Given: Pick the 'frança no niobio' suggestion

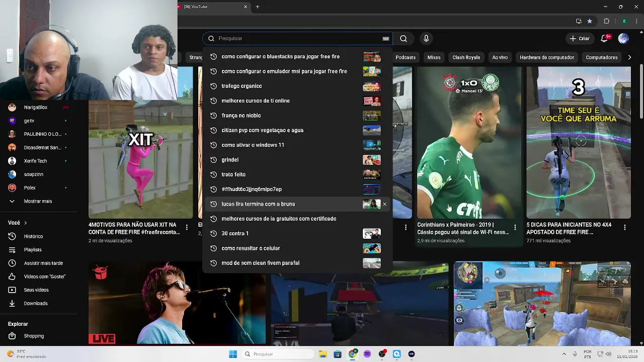Looking at the screenshot, I should 297,116.
